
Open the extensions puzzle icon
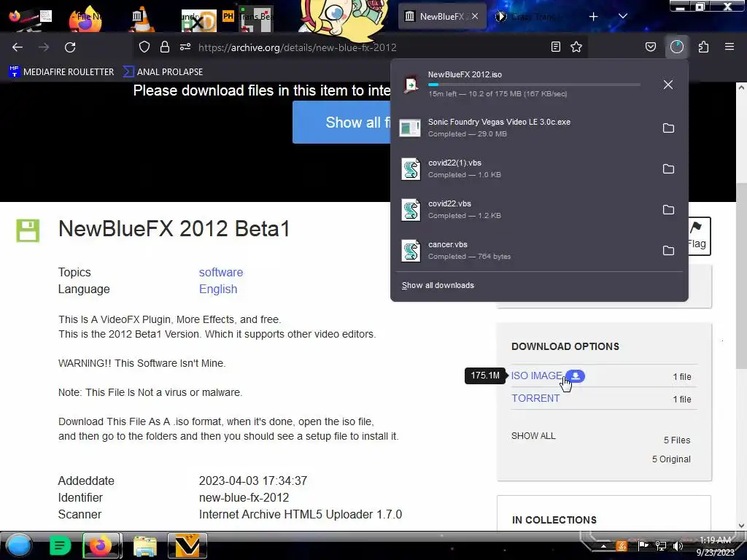[x=704, y=47]
